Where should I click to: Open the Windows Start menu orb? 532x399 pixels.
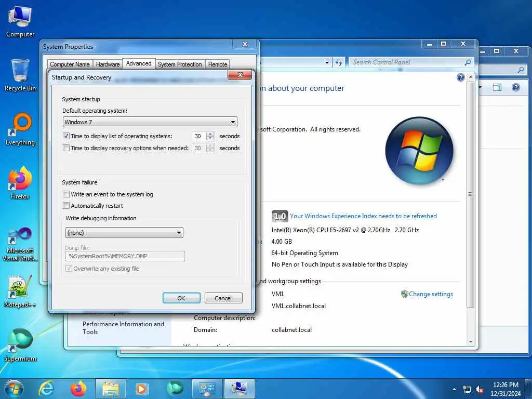click(x=14, y=389)
